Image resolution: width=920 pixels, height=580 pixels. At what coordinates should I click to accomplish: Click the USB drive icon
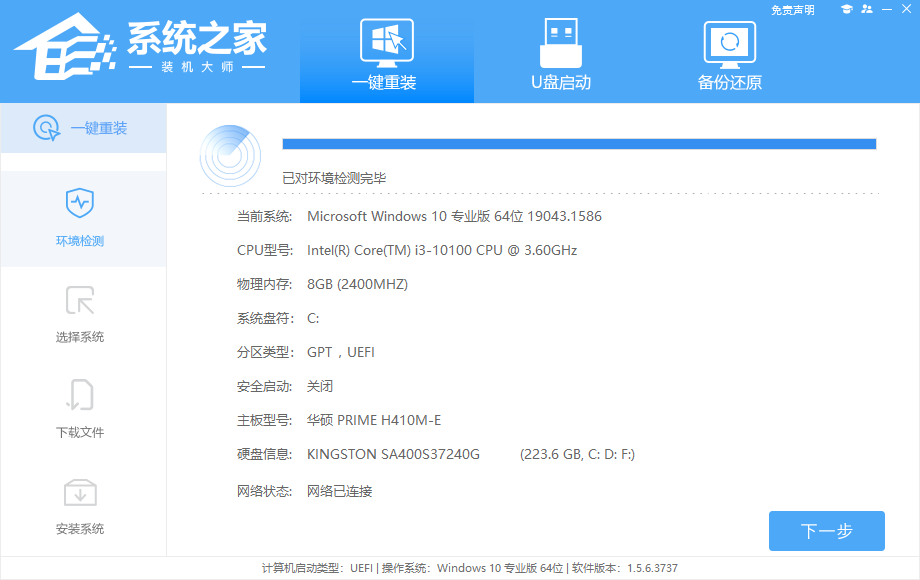(x=560, y=42)
